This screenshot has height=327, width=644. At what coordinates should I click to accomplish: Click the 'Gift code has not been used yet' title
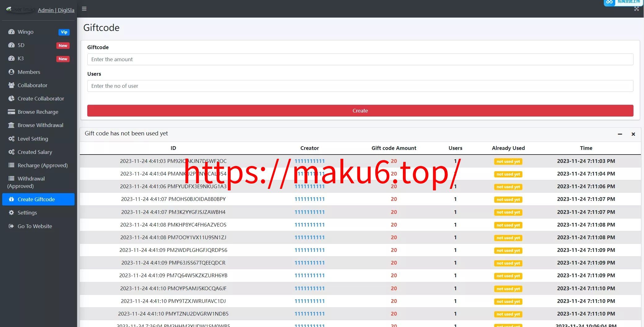pyautogui.click(x=126, y=133)
